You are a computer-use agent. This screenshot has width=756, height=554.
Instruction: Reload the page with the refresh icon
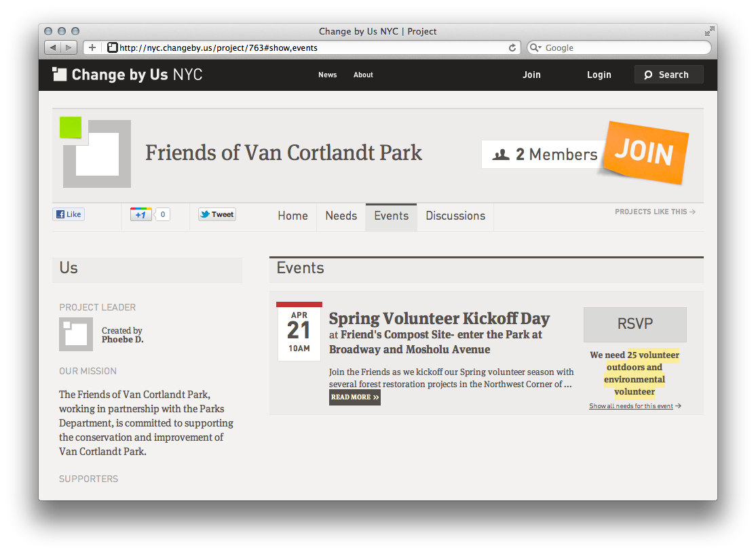(512, 47)
